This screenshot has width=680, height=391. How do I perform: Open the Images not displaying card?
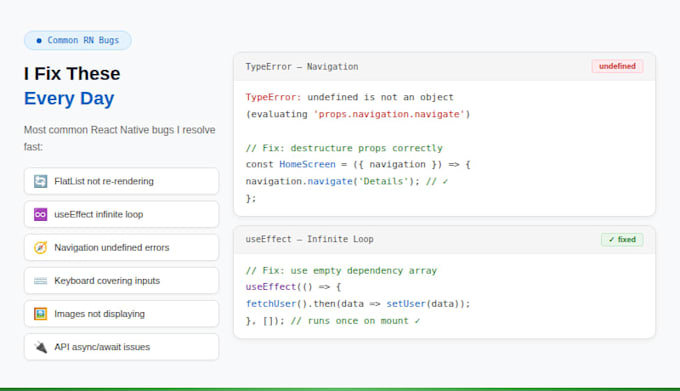click(x=121, y=314)
